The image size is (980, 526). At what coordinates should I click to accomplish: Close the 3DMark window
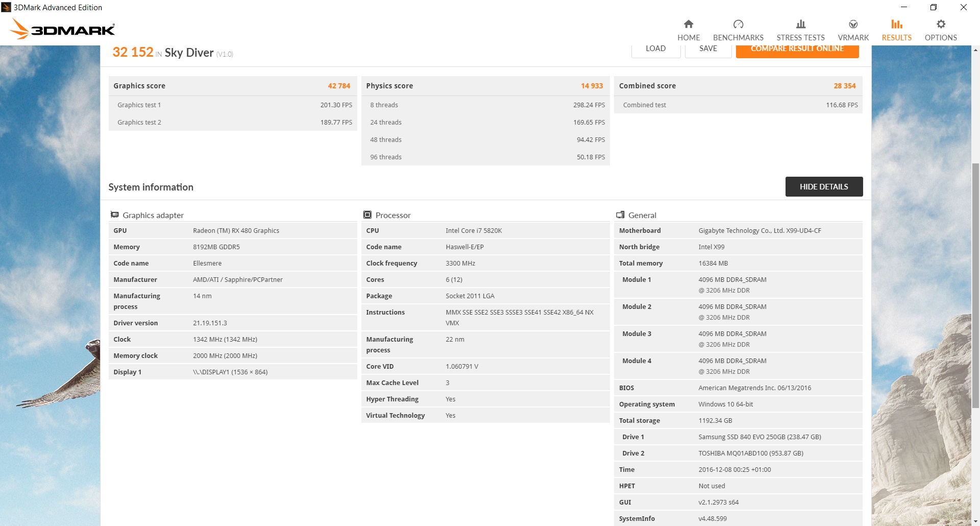click(x=964, y=7)
